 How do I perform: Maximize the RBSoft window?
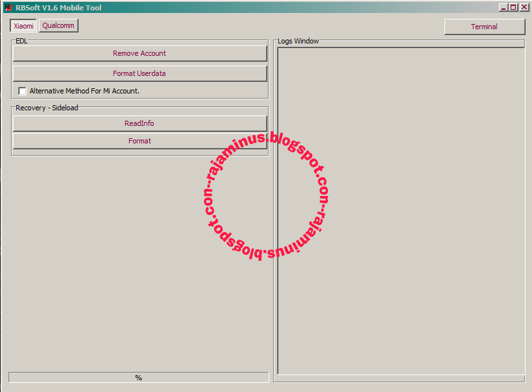click(513, 8)
